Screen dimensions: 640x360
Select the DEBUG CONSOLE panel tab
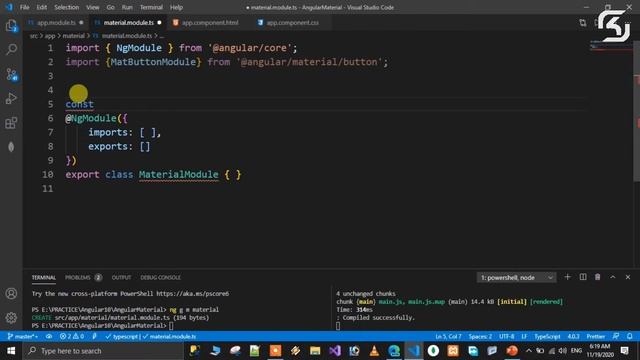click(160, 278)
